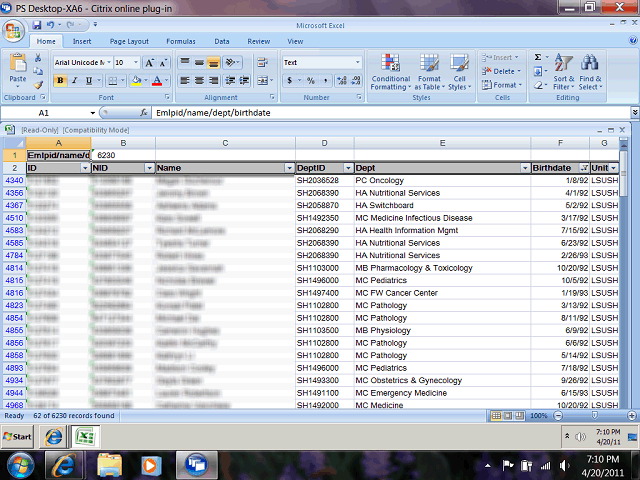This screenshot has height=480, width=640.
Task: Click the formula bar containing Emlpid/name/dept/birthdate
Action: point(390,113)
